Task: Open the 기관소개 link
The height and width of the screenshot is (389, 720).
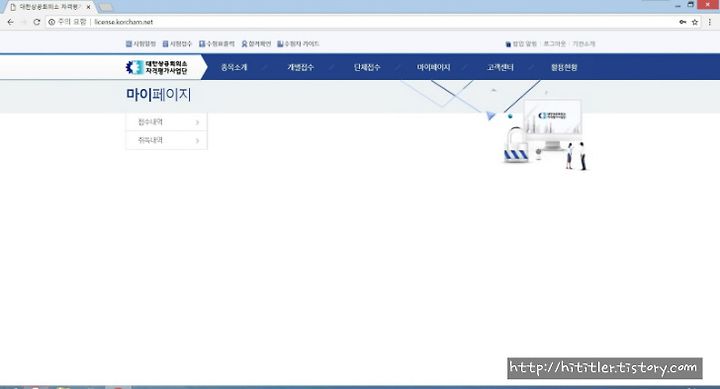Action: pyautogui.click(x=584, y=44)
